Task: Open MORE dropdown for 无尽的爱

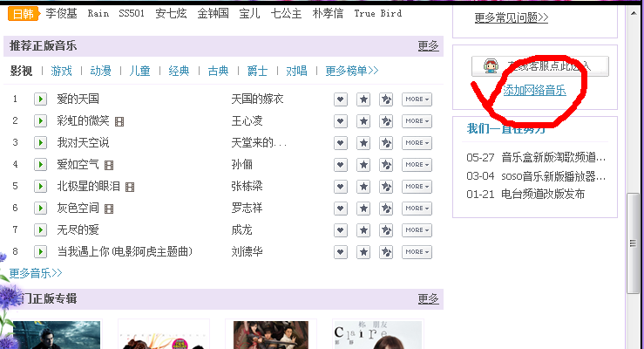Action: pos(417,229)
